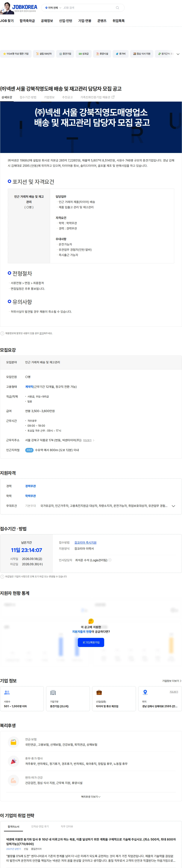Click the 2021년 상반기 label
The image size is (182, 868).
pyautogui.click(x=13, y=849)
